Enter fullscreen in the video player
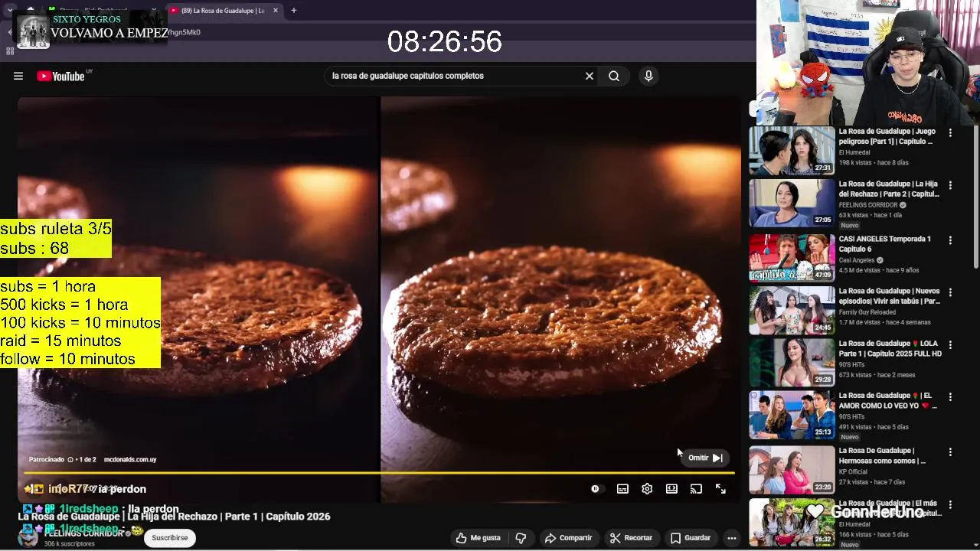Image resolution: width=980 pixels, height=551 pixels. [720, 489]
